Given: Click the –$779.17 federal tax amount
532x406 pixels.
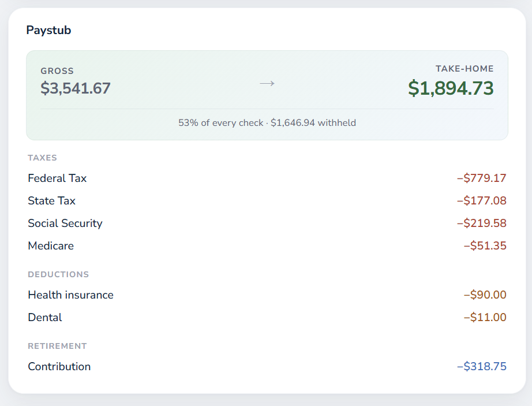Looking at the screenshot, I should pyautogui.click(x=482, y=178).
